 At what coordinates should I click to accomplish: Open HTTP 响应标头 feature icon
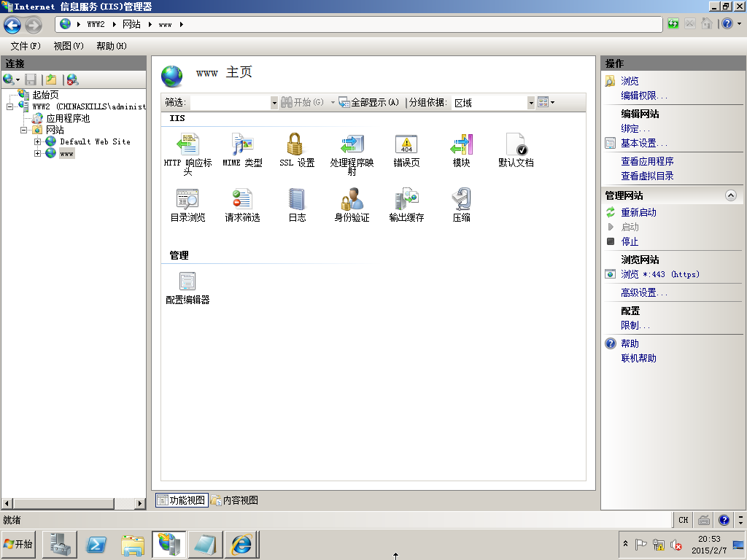coord(187,144)
